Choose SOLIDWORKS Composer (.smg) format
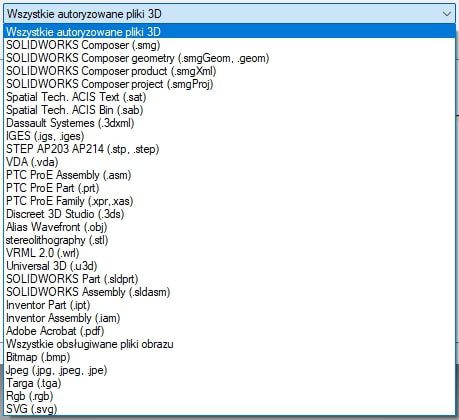The width and height of the screenshot is (459, 420). 229,45
